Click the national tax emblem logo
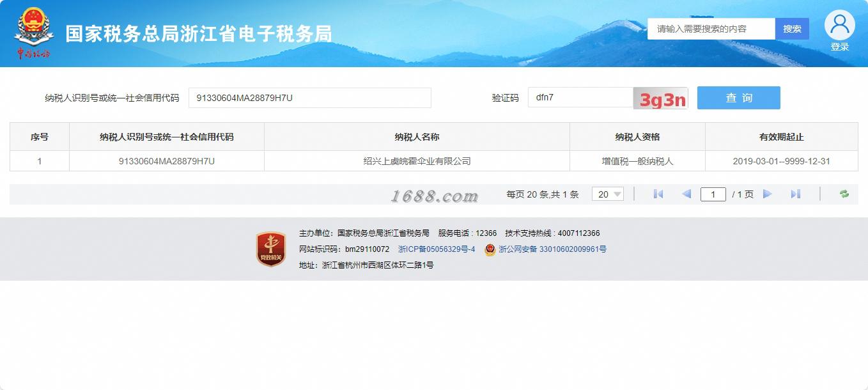The width and height of the screenshot is (868, 390). (34, 32)
